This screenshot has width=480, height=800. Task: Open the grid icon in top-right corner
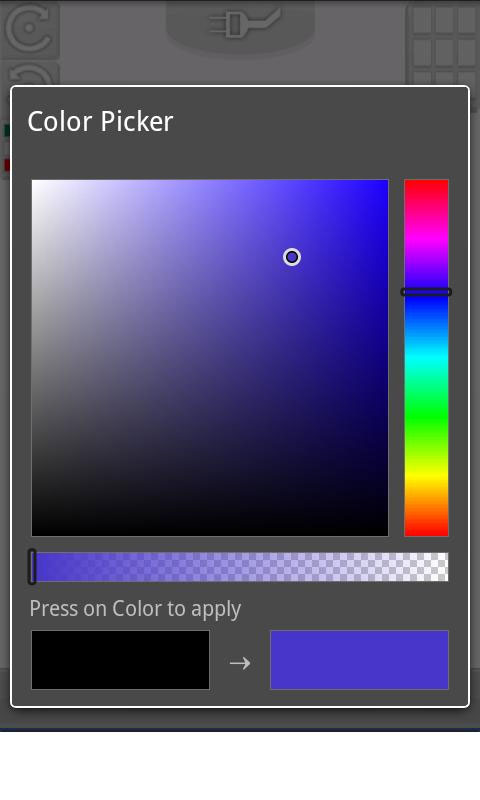click(x=443, y=43)
